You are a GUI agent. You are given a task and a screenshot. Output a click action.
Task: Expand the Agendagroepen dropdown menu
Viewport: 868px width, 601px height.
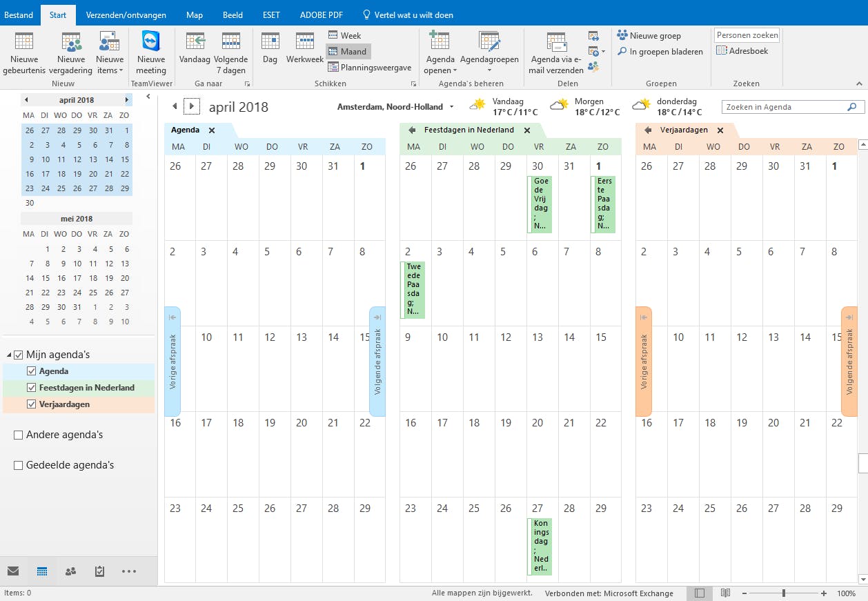tap(490, 54)
